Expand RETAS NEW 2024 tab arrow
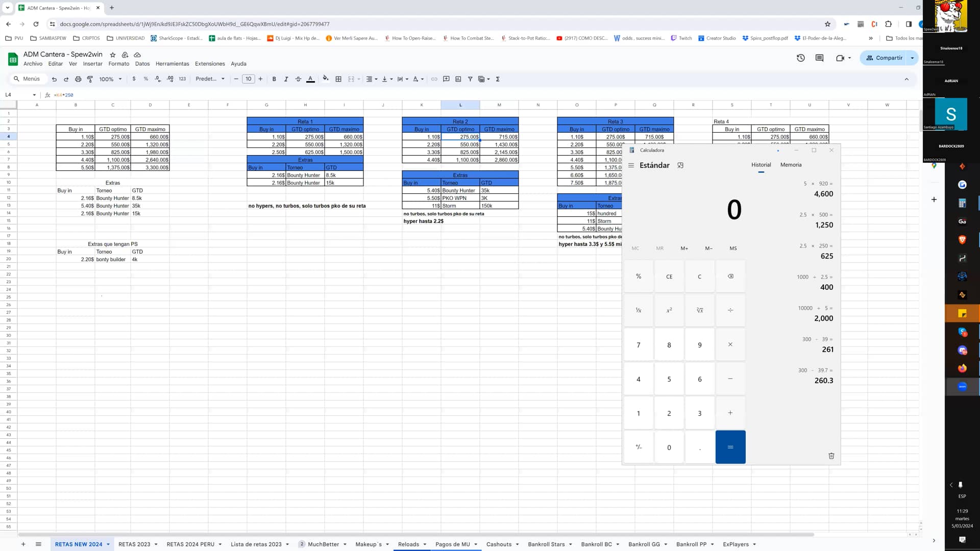980x551 pixels. pos(108,544)
